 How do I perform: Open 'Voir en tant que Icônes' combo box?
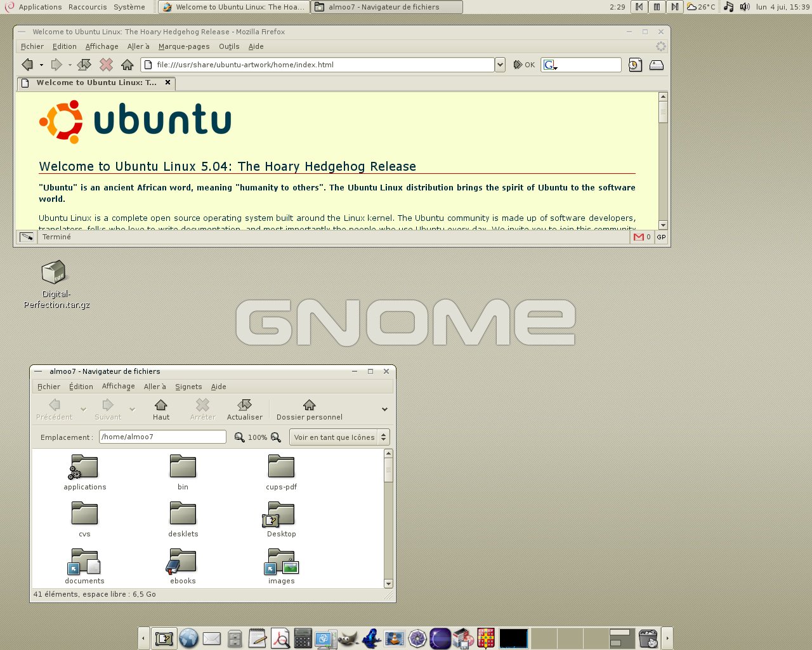point(339,437)
